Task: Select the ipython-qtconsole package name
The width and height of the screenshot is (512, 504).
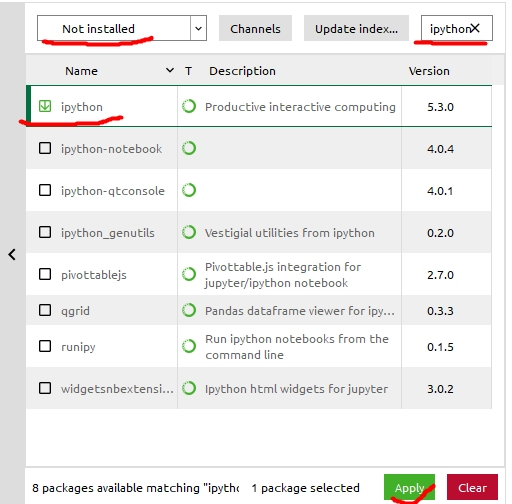Action: pyautogui.click(x=113, y=191)
